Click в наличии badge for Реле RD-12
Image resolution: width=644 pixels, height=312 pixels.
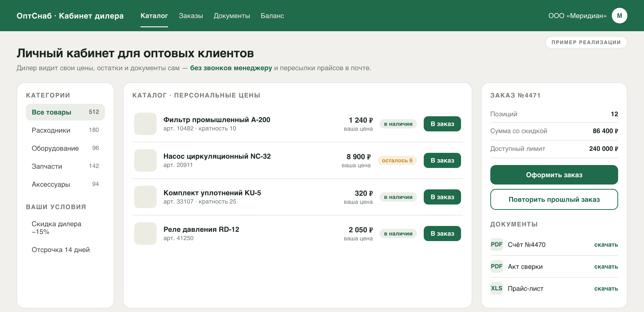click(398, 234)
